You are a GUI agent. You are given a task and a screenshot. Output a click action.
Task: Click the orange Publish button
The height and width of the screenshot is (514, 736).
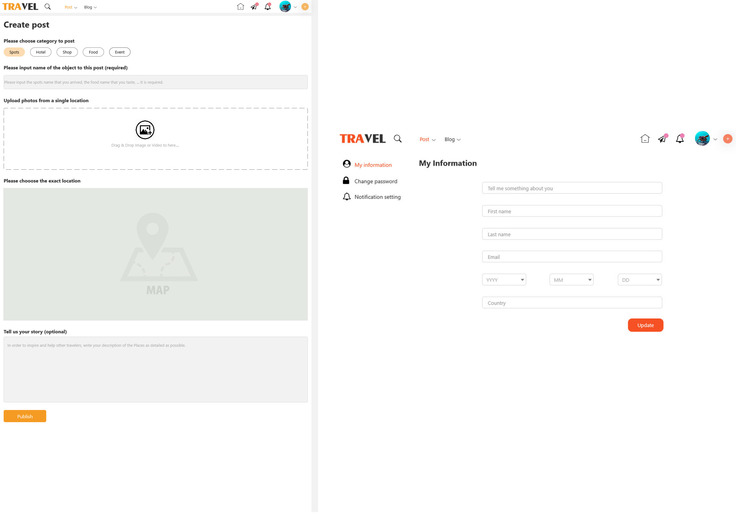[x=25, y=416]
